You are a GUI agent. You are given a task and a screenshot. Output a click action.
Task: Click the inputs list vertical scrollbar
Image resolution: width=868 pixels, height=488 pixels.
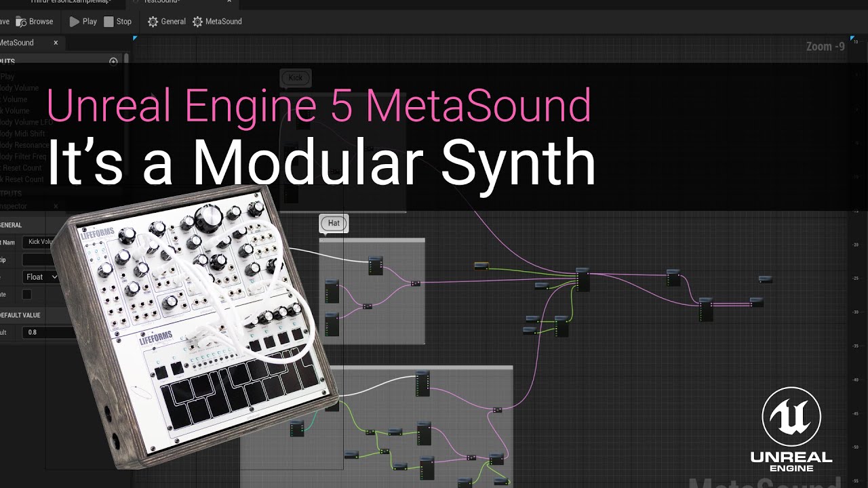(126, 115)
